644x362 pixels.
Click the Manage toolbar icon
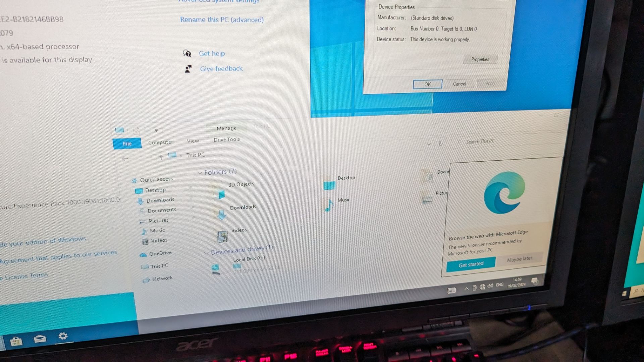point(226,128)
